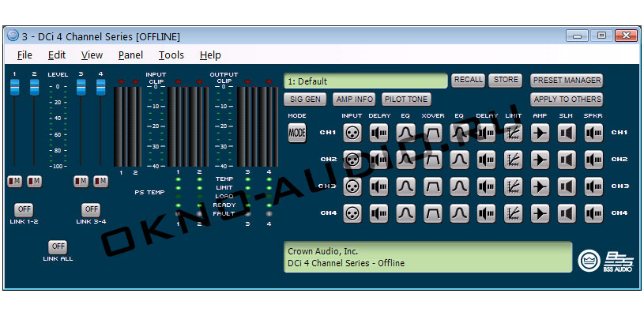Click the MODE button
Viewport: 644px width, 316px height.
[x=297, y=133]
